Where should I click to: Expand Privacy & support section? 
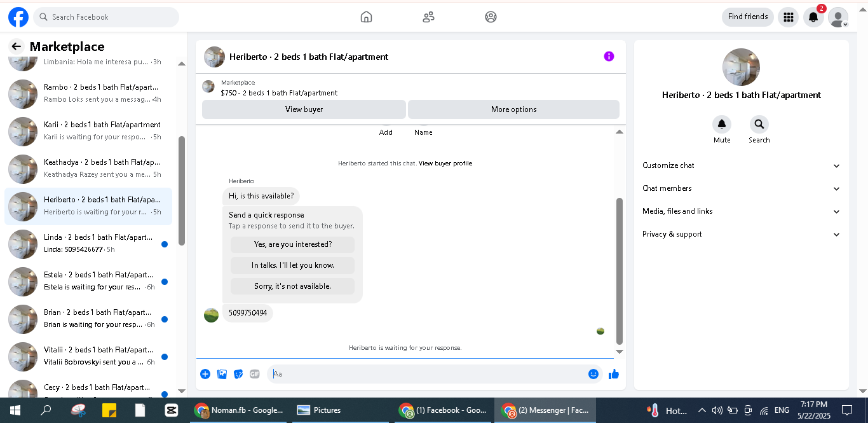(x=741, y=234)
